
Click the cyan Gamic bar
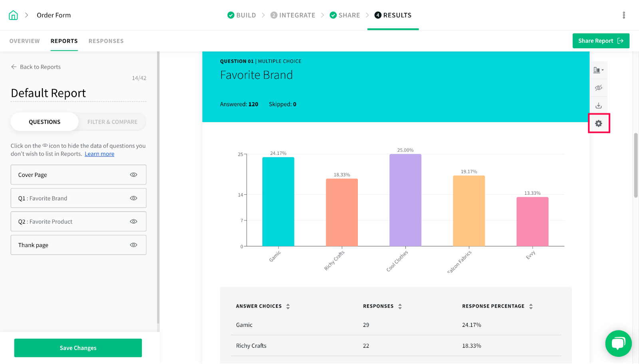coord(278,202)
